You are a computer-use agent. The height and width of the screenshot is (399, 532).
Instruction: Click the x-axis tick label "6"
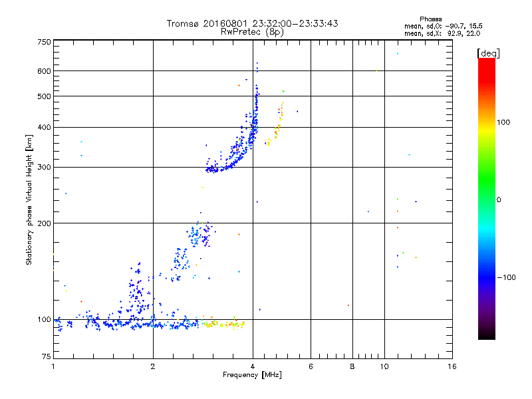tap(311, 366)
